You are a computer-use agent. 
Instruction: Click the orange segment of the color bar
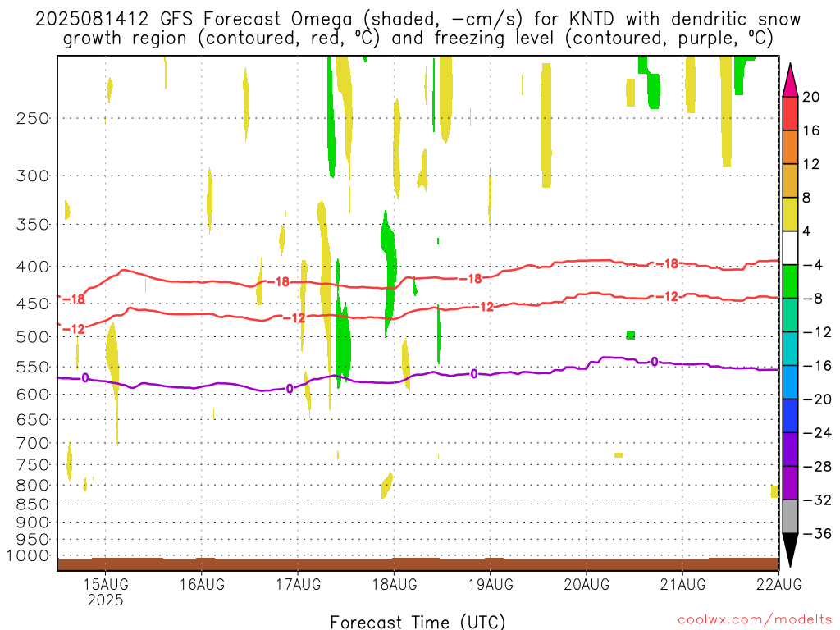[x=790, y=148]
